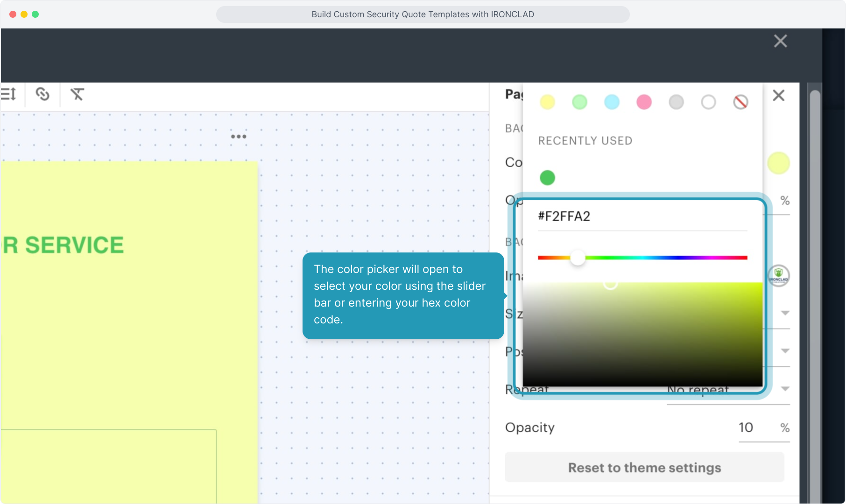
Task: Click Reset to theme settings button
Action: [x=644, y=468]
